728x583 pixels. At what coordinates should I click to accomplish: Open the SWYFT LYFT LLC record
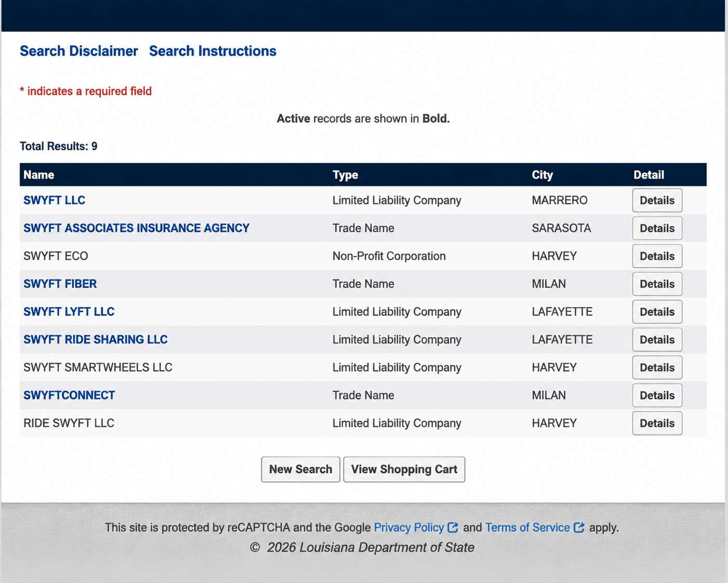coord(69,312)
